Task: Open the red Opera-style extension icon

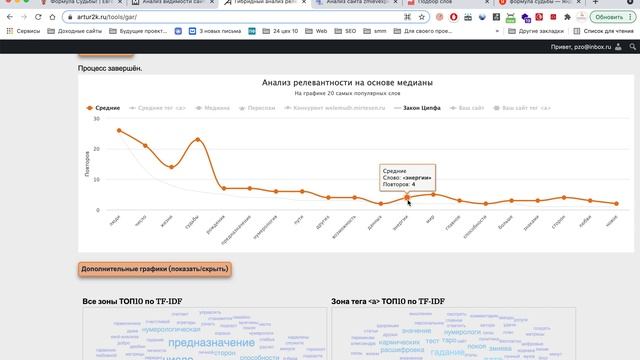Action: [x=453, y=17]
